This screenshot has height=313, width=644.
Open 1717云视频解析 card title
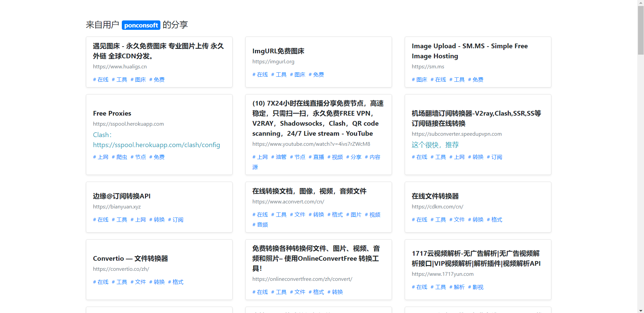click(476, 258)
